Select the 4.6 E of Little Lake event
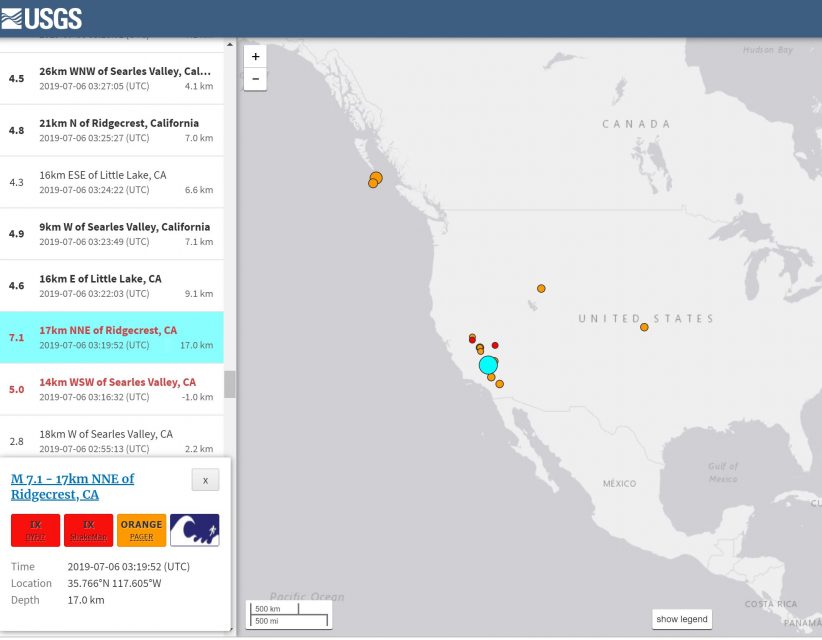 pyautogui.click(x=111, y=286)
